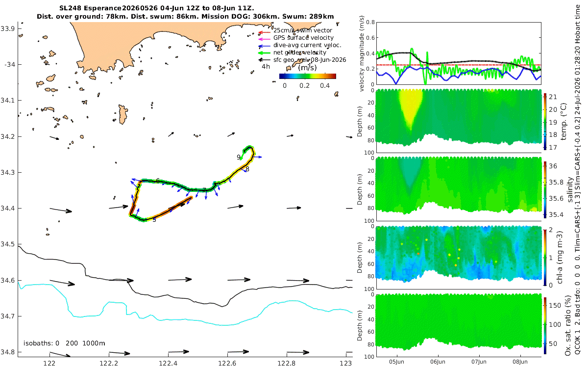Screen dimensions: 588x368
Task: Click the '08Jun' date tick label
Action: click(x=520, y=363)
